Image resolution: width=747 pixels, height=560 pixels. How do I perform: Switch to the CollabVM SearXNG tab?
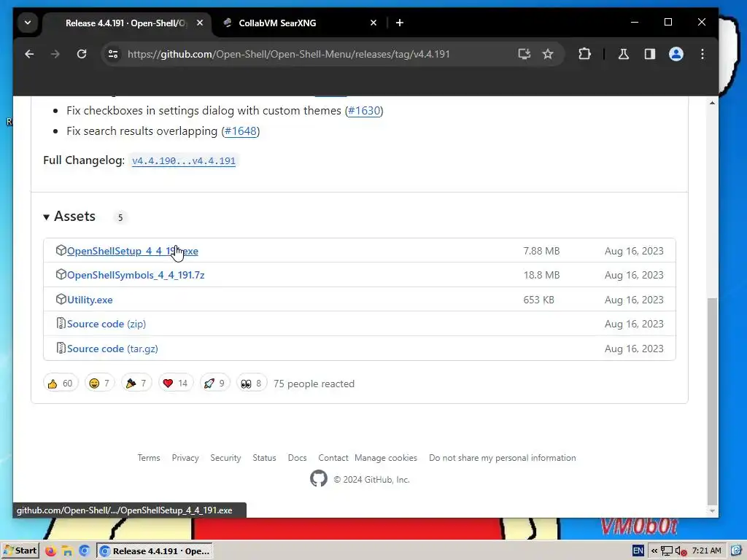pyautogui.click(x=298, y=23)
